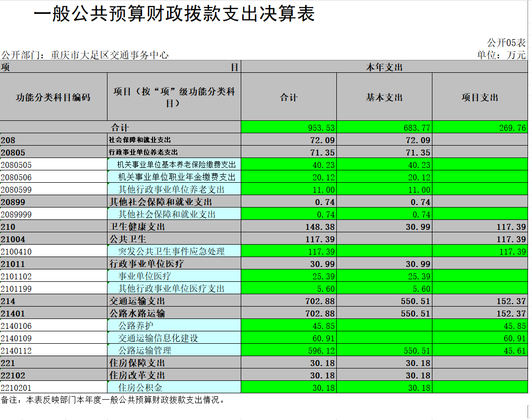Select code cell 21004
Image resolution: width=531 pixels, height=420 pixels.
[x=53, y=239]
